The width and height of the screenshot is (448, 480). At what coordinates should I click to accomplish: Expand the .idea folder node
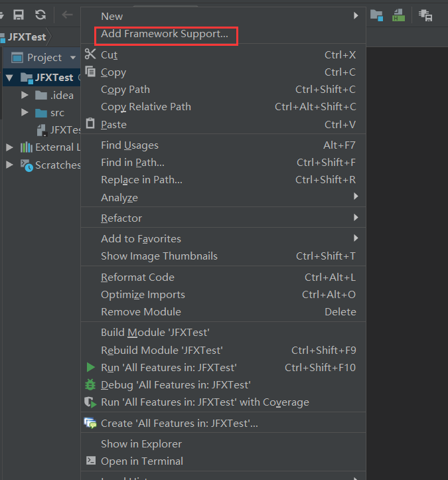25,95
